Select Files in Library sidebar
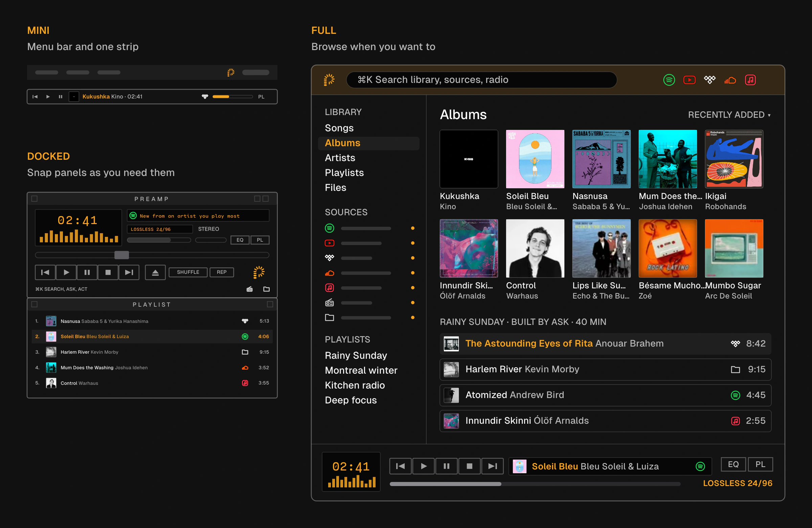 [x=335, y=188]
